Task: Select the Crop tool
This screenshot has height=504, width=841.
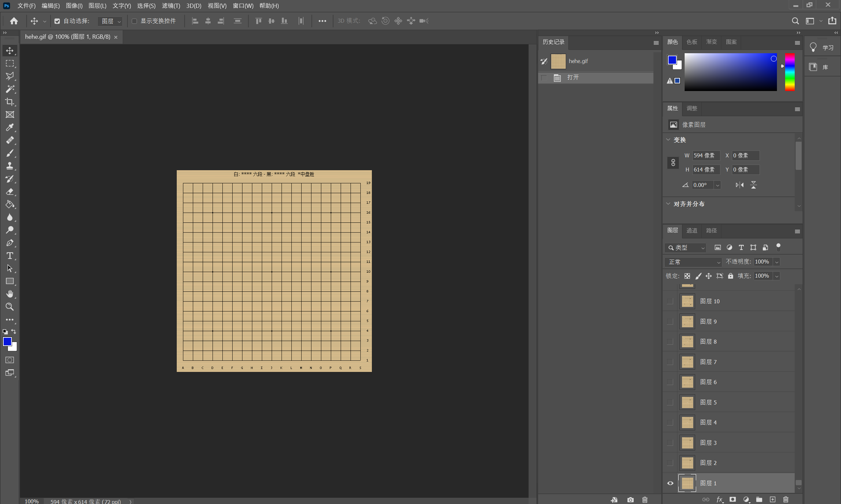Action: (x=10, y=102)
